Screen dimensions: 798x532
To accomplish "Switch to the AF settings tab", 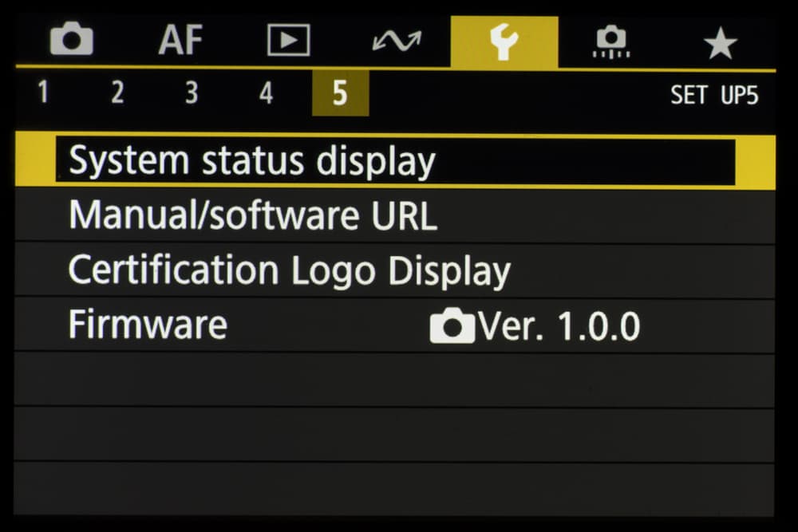I will 180,40.
